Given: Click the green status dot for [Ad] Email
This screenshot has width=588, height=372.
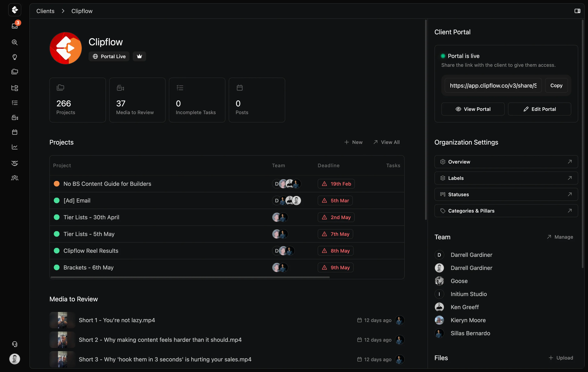Looking at the screenshot, I should click(x=57, y=200).
